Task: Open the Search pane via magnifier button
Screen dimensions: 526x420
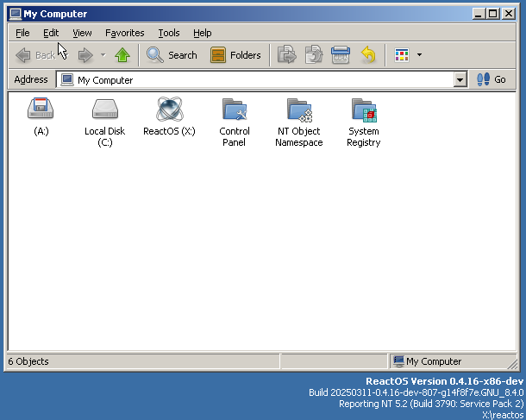Action: pos(172,54)
